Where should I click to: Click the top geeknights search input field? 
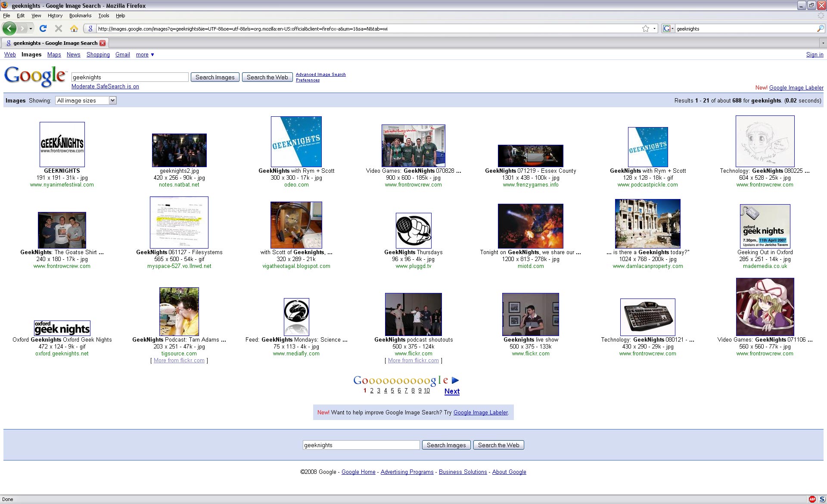(130, 77)
